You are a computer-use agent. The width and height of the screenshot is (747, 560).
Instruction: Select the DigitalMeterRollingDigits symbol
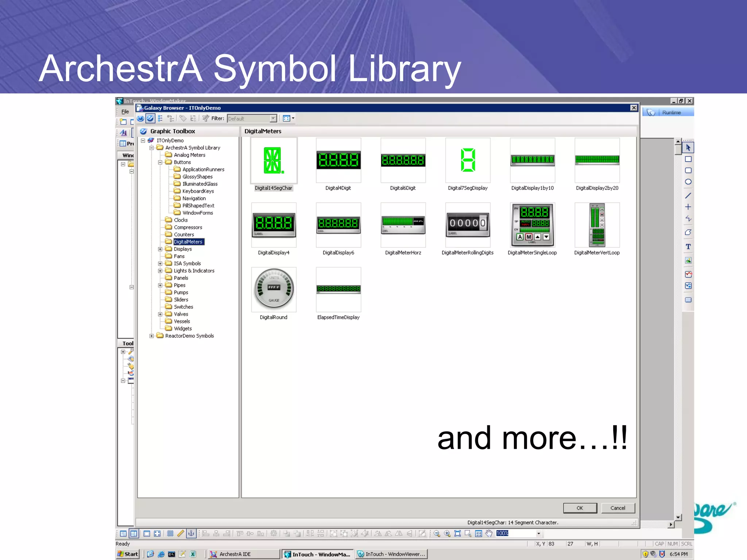[x=468, y=229]
